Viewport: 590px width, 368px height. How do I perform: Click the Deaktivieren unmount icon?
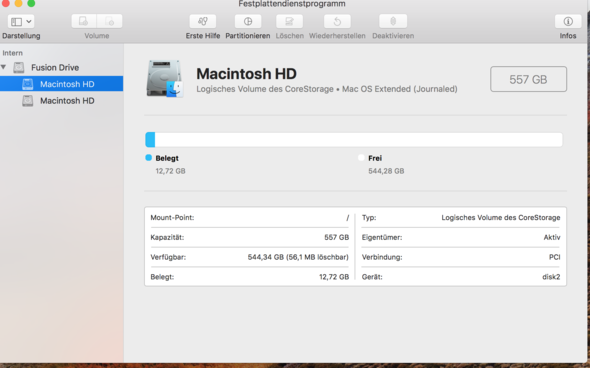pyautogui.click(x=393, y=21)
